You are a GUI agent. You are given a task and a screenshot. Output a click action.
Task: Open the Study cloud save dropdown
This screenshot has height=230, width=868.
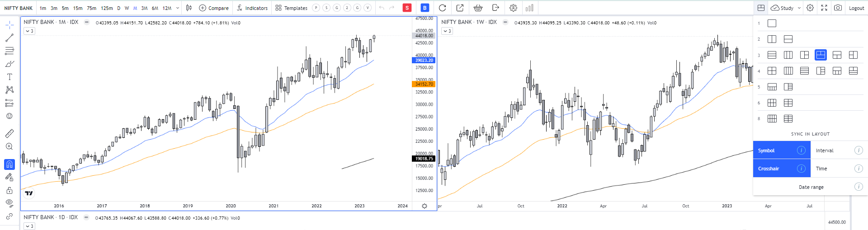[786, 8]
